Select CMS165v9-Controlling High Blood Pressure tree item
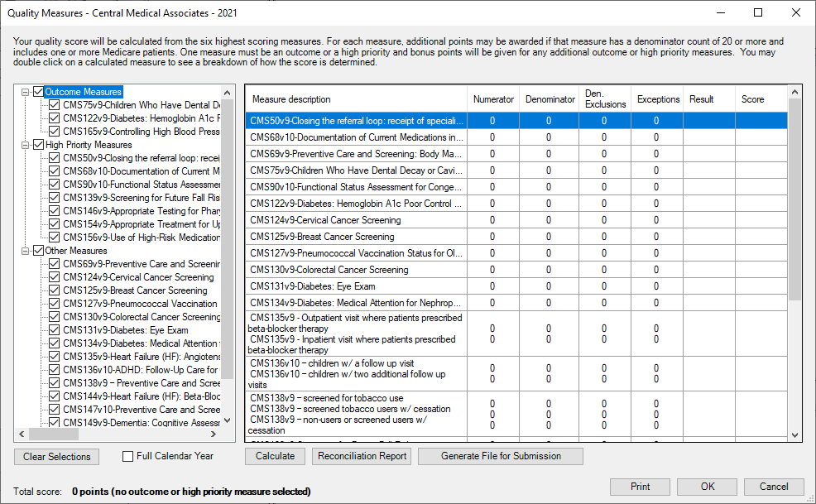This screenshot has width=816, height=504. coord(141,132)
